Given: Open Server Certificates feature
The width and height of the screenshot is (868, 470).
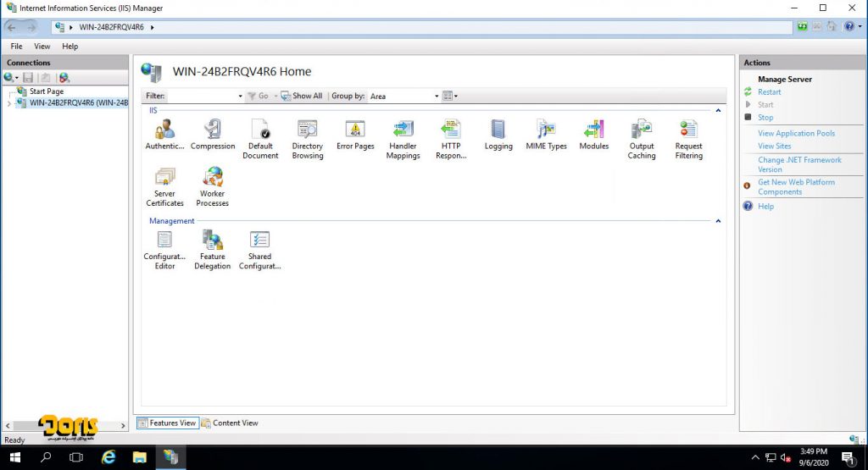Looking at the screenshot, I should pyautogui.click(x=164, y=187).
